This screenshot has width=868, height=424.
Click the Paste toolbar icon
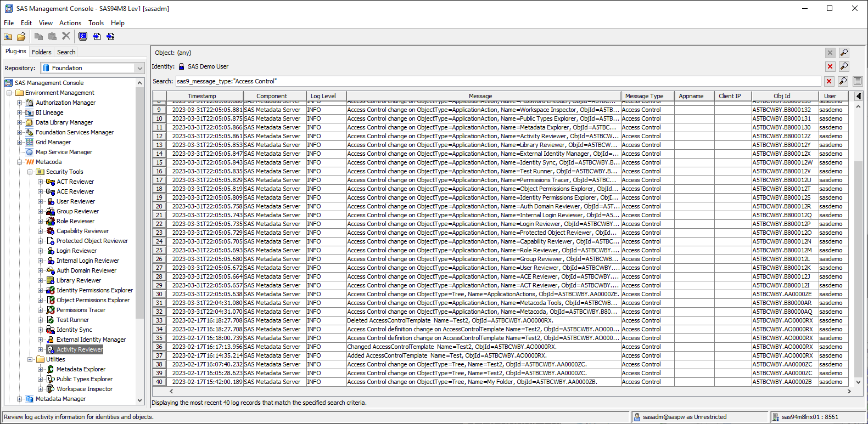(52, 37)
